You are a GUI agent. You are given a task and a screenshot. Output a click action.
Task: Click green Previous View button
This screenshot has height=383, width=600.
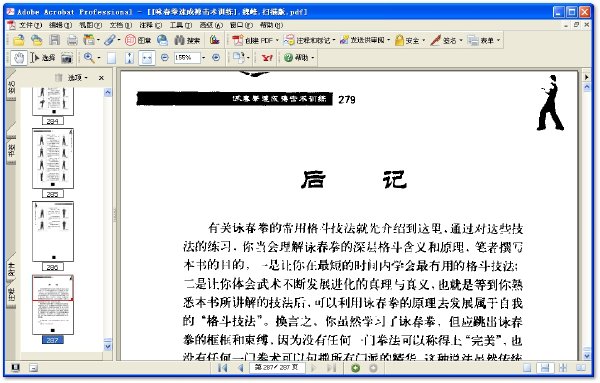pos(355,368)
